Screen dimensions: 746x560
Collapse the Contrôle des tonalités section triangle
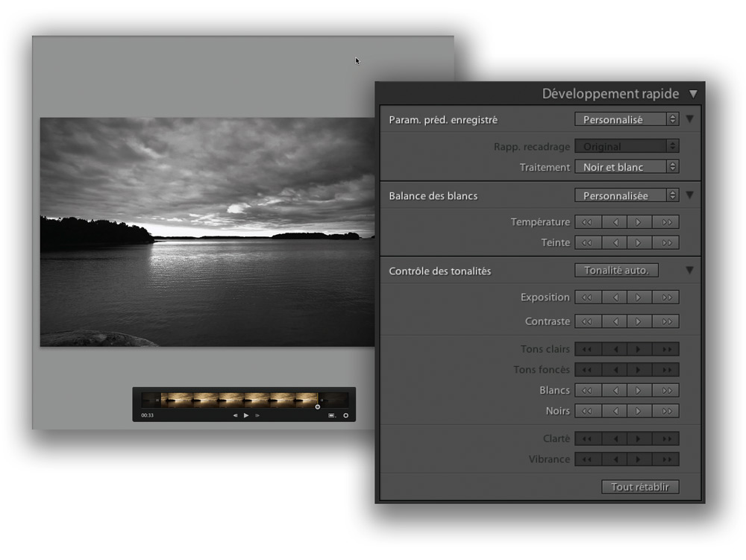tap(689, 270)
